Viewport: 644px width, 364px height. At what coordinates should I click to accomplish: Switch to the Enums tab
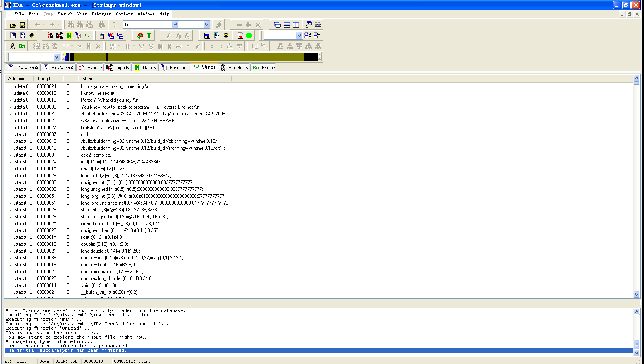(x=263, y=67)
